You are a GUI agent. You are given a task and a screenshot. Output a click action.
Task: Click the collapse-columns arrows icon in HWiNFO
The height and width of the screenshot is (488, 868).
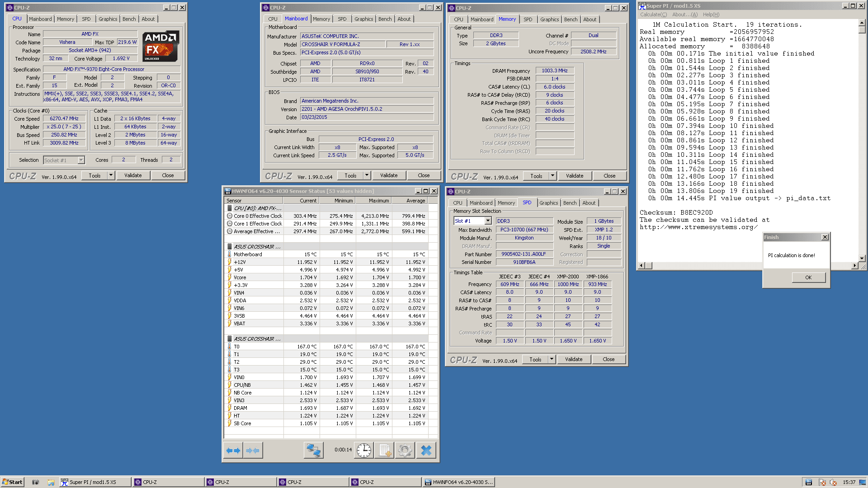pos(253,450)
